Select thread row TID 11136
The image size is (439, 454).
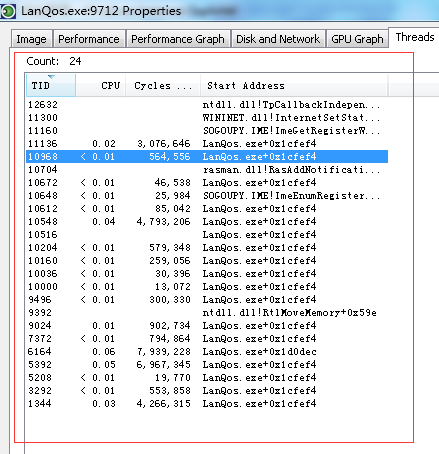(x=207, y=144)
